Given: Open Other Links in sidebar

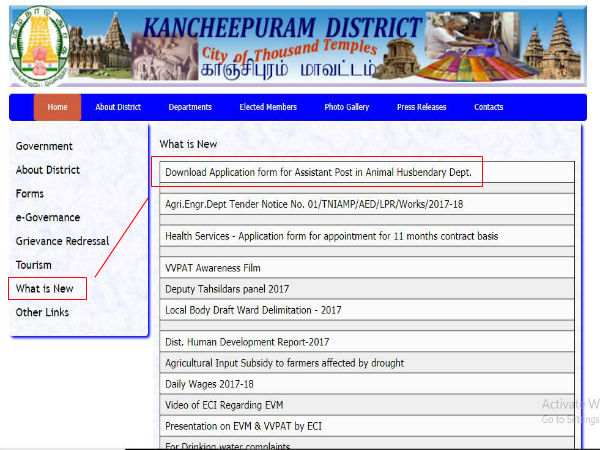Looking at the screenshot, I should [42, 312].
